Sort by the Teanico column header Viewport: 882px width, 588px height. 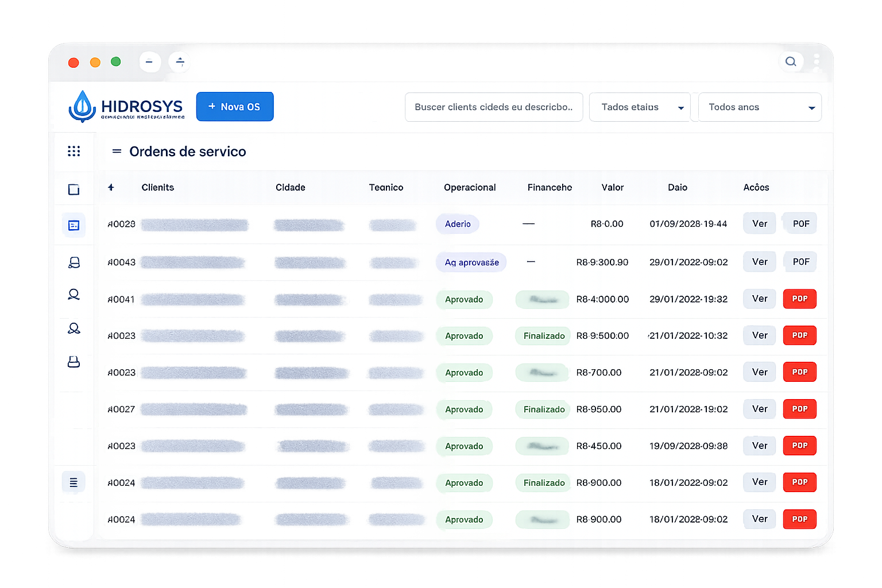(386, 187)
